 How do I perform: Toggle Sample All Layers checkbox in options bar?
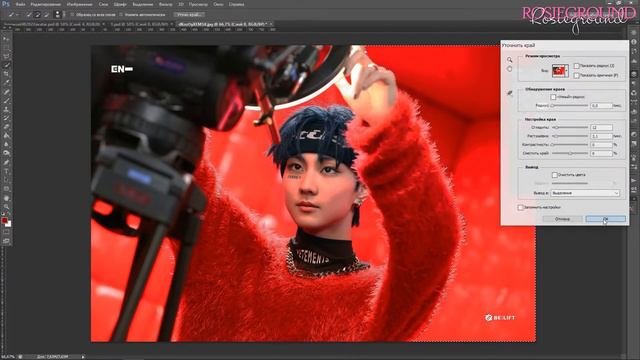[x=72, y=14]
